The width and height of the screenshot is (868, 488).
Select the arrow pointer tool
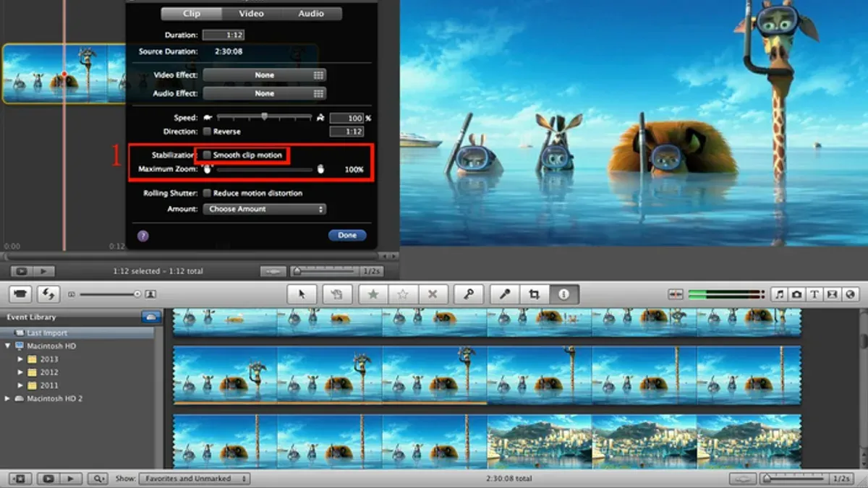click(x=302, y=294)
